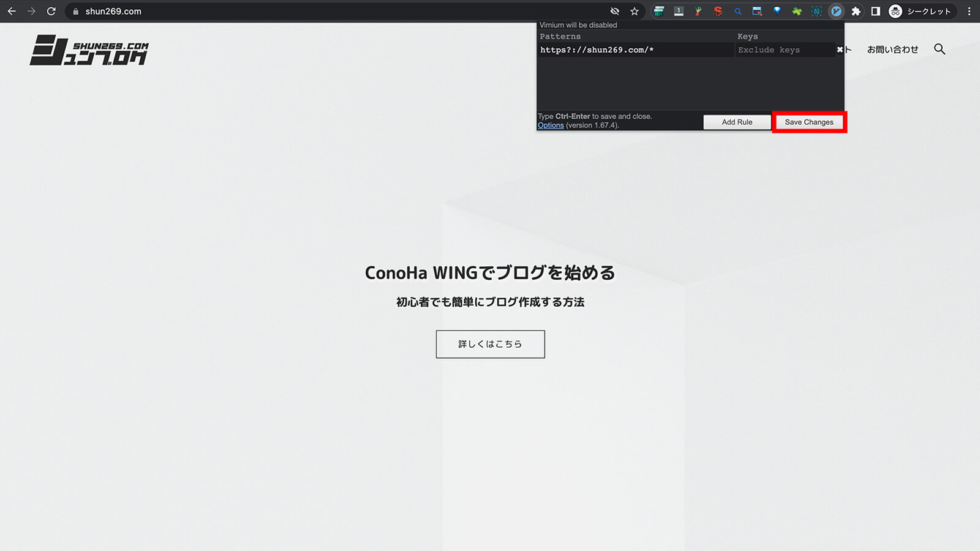Click the crossed-out eye tracking icon

click(x=615, y=11)
